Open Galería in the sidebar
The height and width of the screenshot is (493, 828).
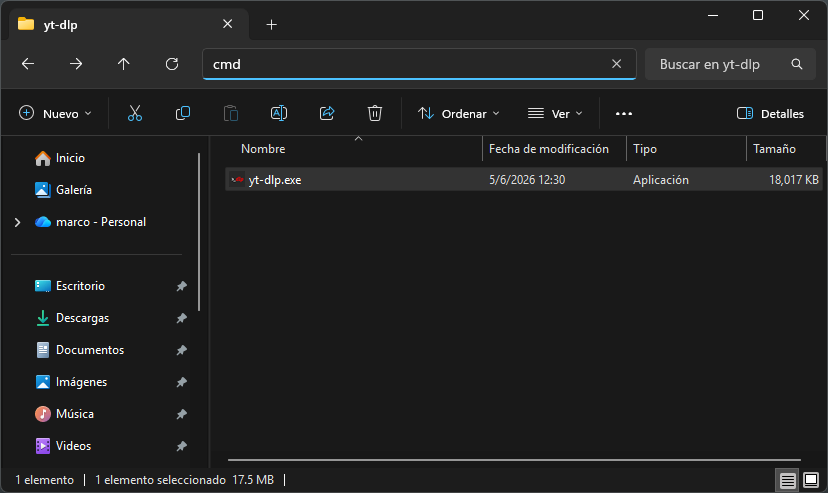63,189
